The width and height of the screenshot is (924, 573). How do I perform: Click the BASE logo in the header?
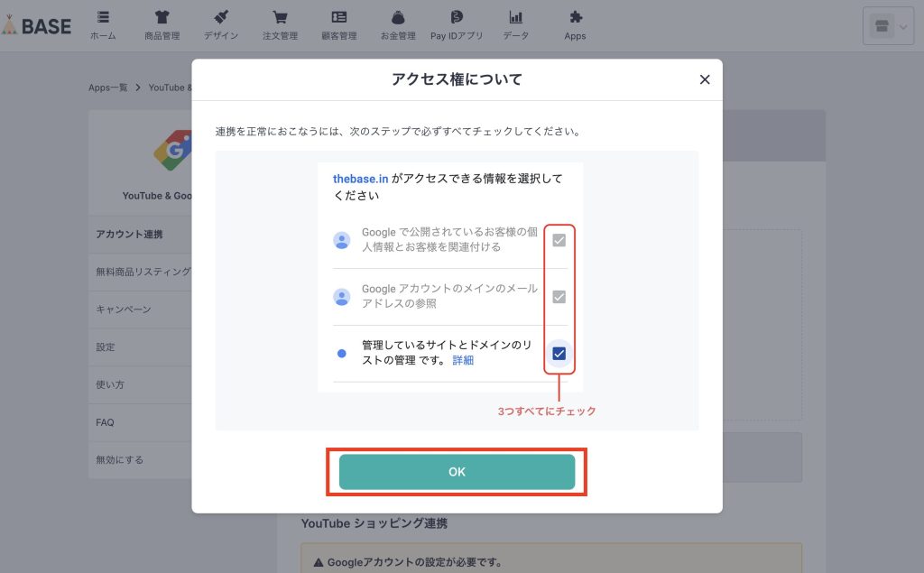[36, 25]
